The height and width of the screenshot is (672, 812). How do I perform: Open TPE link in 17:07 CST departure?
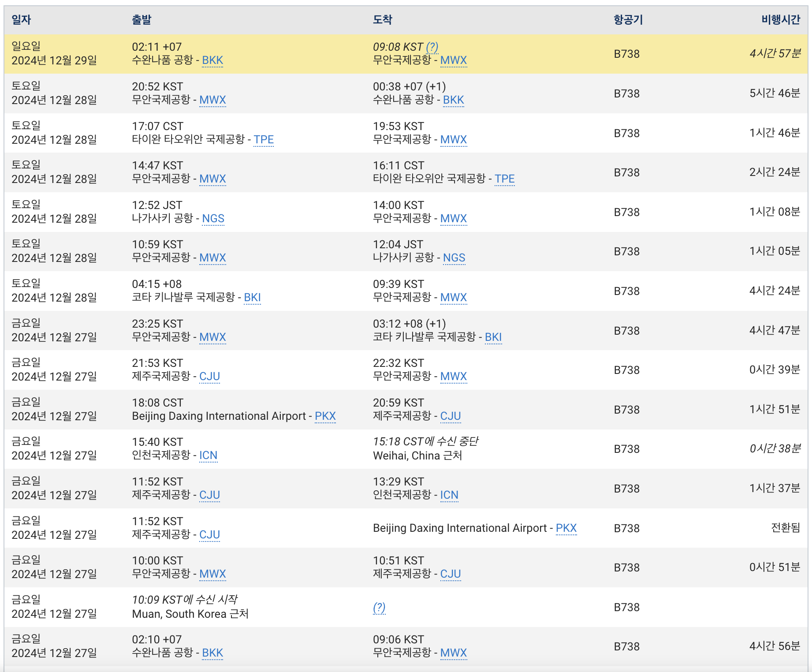point(264,140)
